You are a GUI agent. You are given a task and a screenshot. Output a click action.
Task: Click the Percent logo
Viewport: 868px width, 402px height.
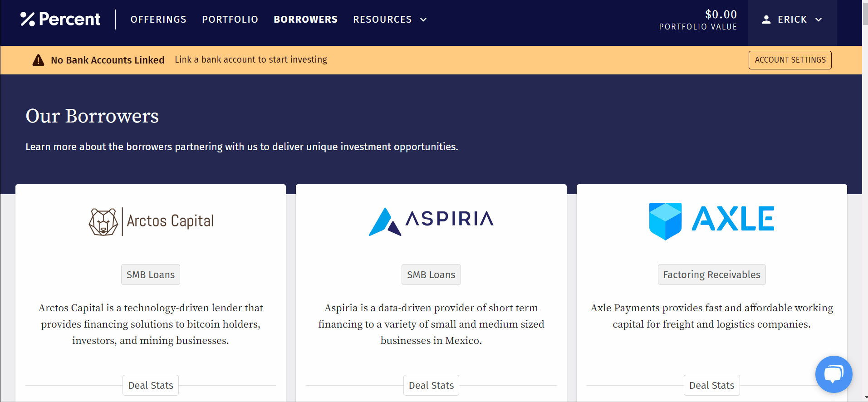pyautogui.click(x=60, y=19)
